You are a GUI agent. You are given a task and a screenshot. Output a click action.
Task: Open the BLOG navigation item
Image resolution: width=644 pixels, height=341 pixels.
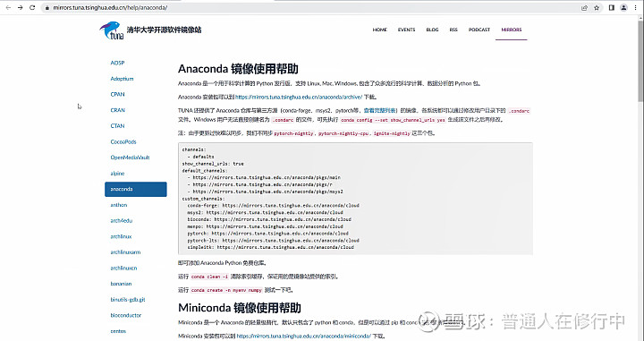click(433, 30)
